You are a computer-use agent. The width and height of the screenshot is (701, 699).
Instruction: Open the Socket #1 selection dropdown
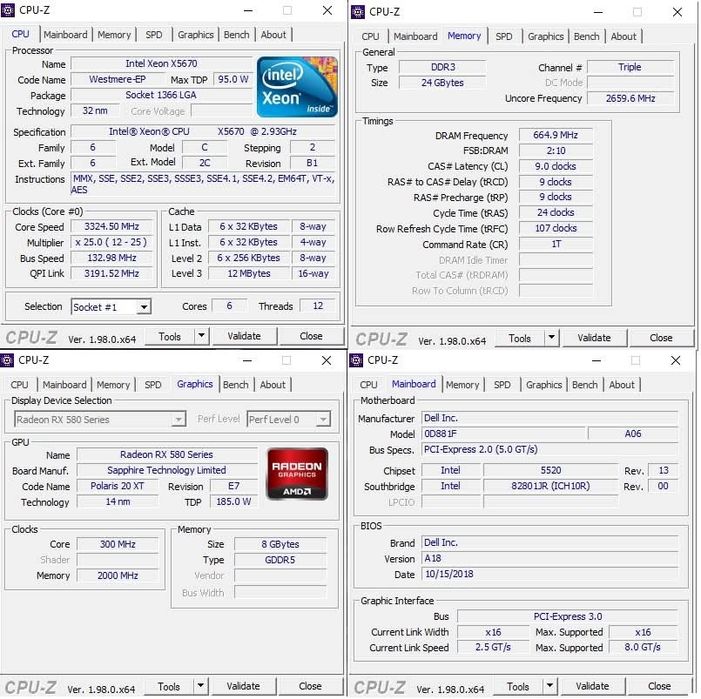pos(144,307)
